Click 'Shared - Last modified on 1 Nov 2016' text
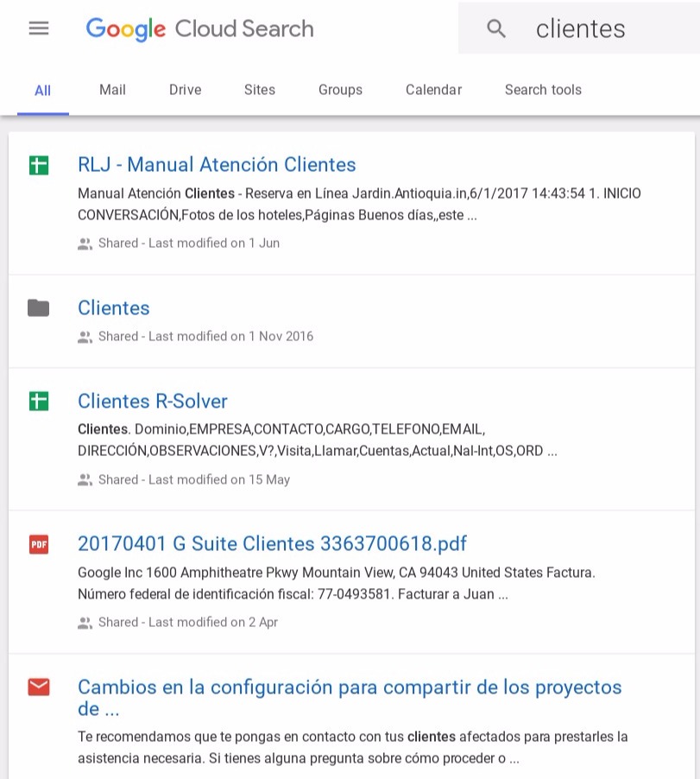 coord(206,336)
